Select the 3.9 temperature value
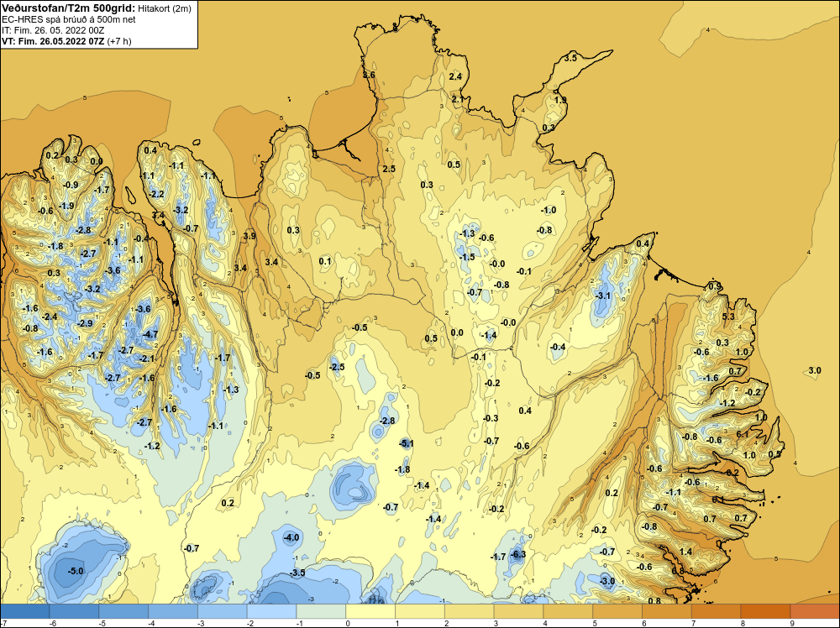This screenshot has height=628, width=840. coord(249,236)
